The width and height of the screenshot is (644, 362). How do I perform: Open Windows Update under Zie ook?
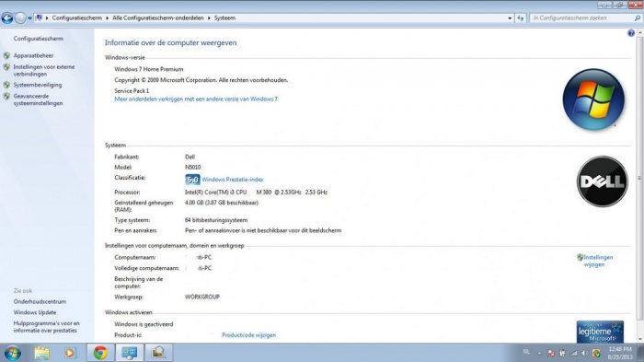pyautogui.click(x=35, y=312)
